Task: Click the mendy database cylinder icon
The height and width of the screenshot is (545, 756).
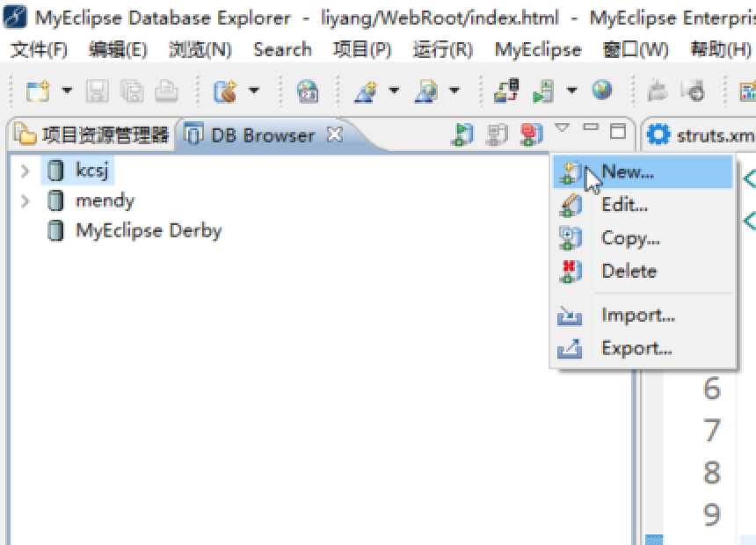Action: [55, 200]
